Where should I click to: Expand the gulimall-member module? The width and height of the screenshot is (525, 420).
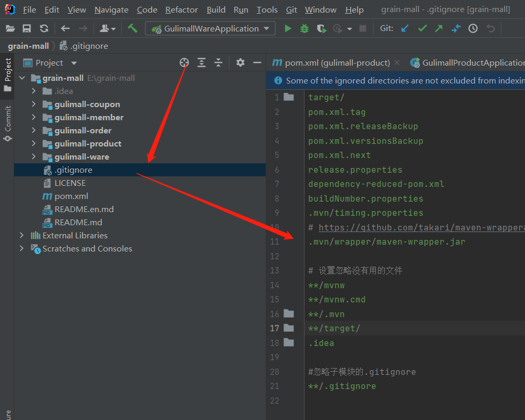pos(34,117)
